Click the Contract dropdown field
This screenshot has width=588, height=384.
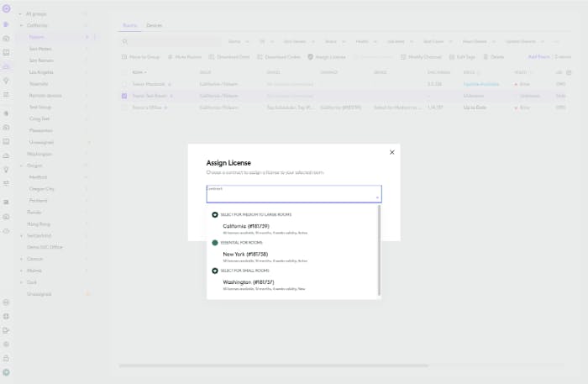pyautogui.click(x=293, y=194)
